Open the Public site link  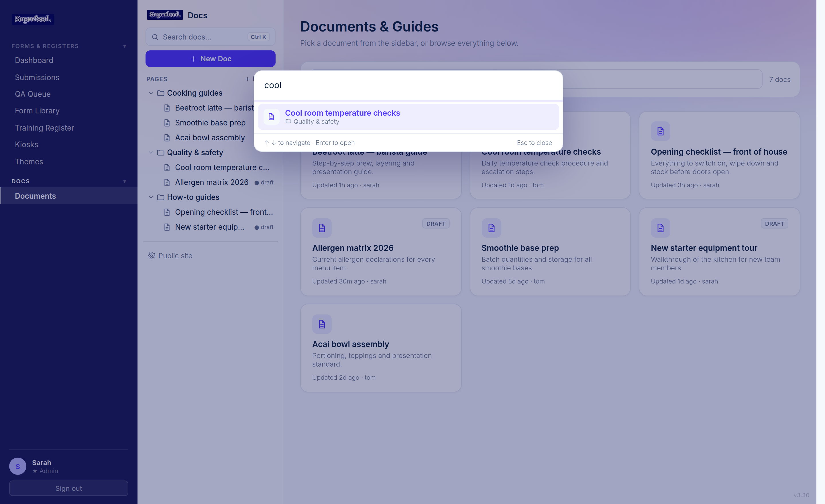pos(170,256)
